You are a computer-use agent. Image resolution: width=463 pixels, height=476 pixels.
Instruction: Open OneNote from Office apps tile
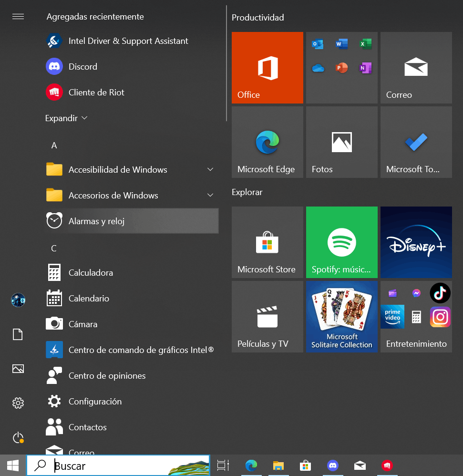[x=365, y=68]
